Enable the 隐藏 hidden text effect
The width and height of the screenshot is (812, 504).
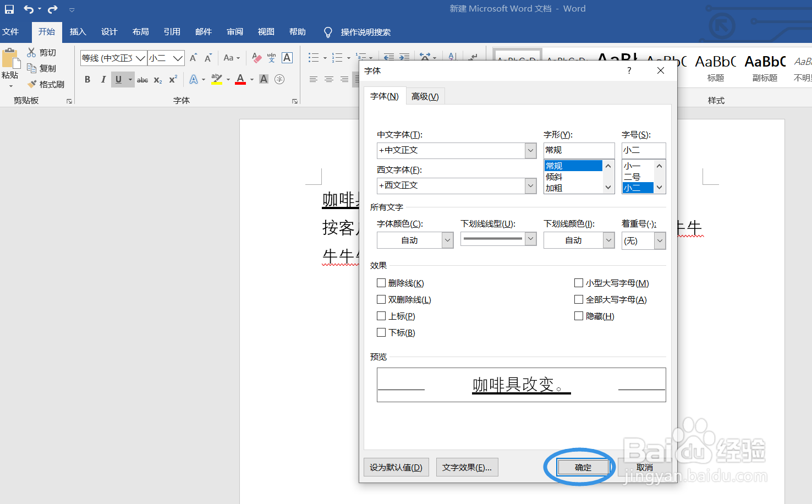coord(579,316)
